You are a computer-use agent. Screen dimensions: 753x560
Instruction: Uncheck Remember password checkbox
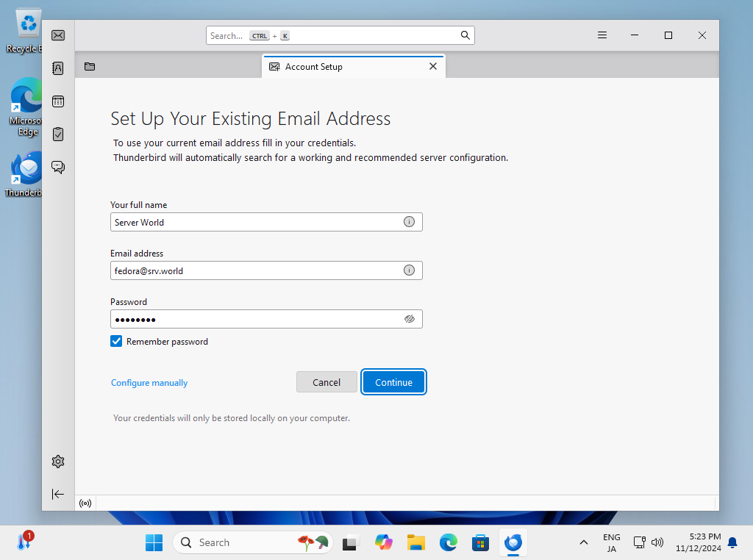point(116,341)
